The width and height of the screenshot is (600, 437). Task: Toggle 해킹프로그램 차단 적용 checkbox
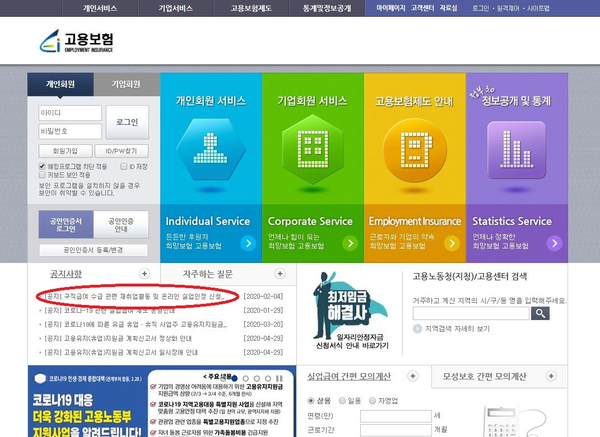pos(42,166)
